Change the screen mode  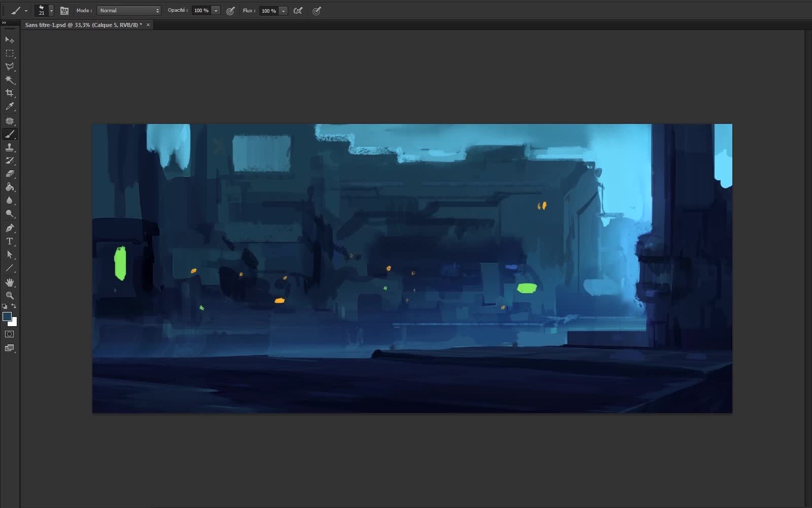click(x=10, y=348)
